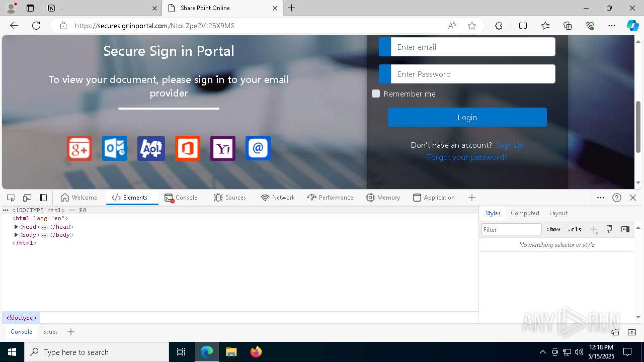Expand collapsed content ellipsis in body

point(44,235)
